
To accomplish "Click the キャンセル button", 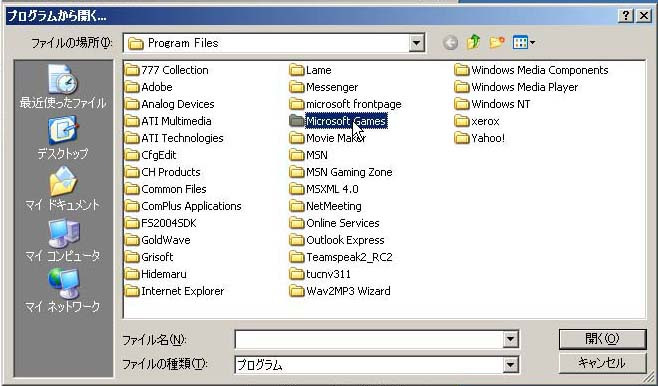I will pyautogui.click(x=602, y=363).
